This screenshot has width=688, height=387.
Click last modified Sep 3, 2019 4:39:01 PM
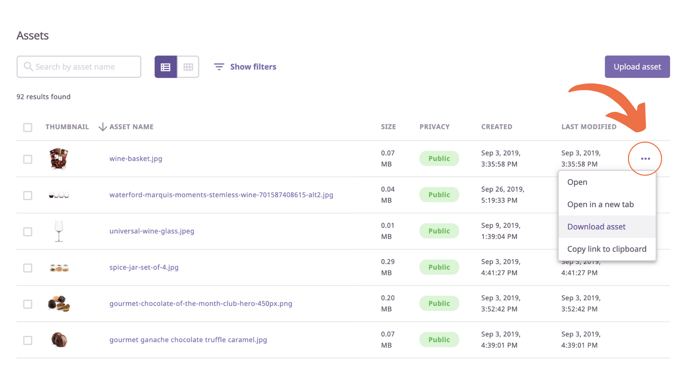[581, 339]
